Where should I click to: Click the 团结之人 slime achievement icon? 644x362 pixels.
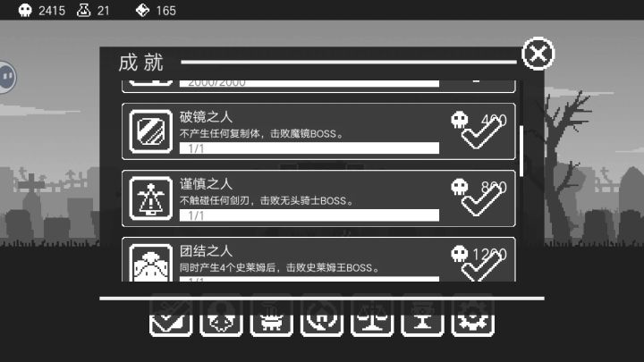point(151,263)
